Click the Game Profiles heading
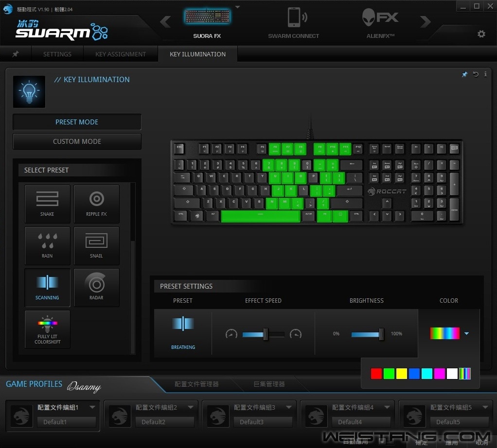This screenshot has width=497, height=448. pyautogui.click(x=34, y=384)
